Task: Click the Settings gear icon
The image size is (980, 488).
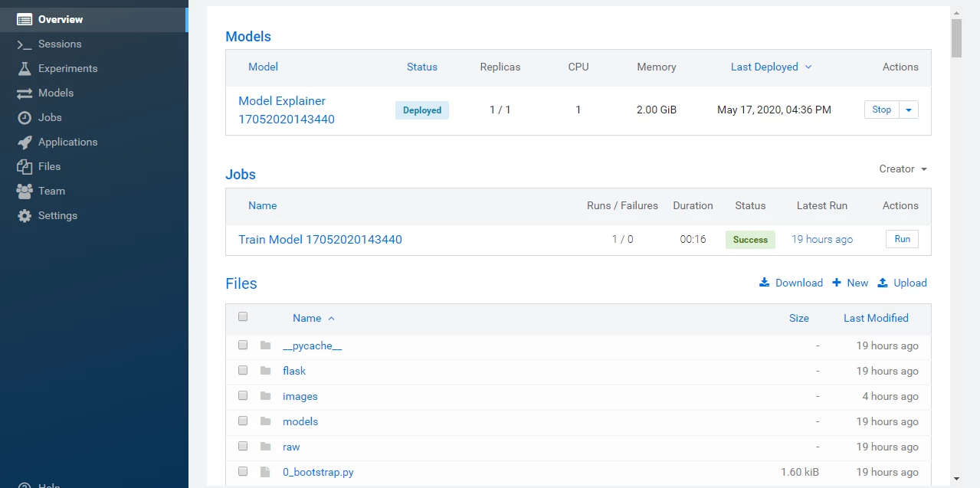Action: (x=25, y=215)
